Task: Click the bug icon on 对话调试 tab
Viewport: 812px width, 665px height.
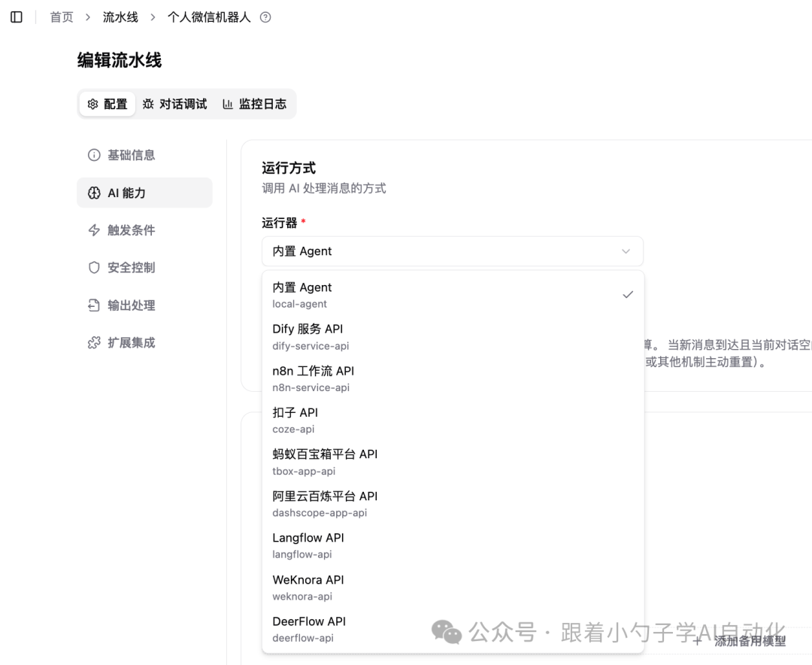Action: click(x=148, y=104)
